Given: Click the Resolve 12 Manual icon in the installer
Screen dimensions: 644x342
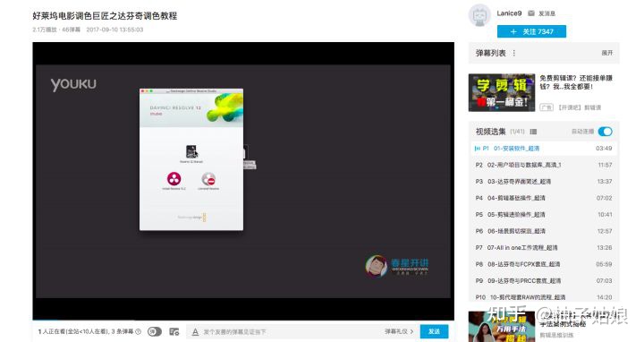Looking at the screenshot, I should [x=191, y=151].
